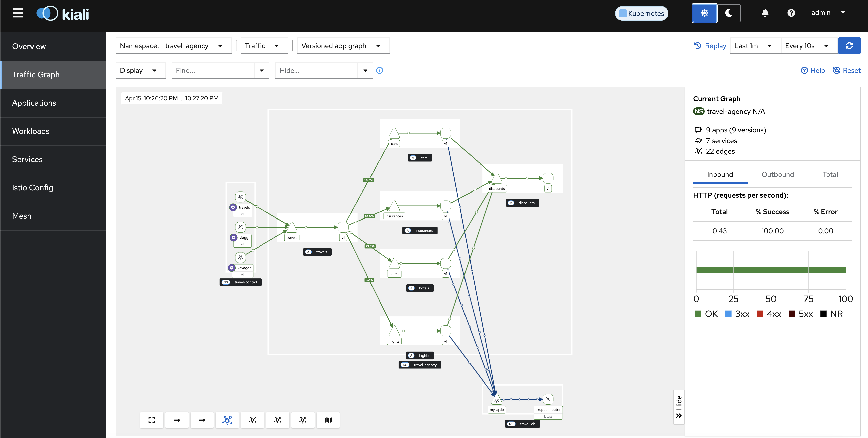This screenshot has width=868, height=438.
Task: Go to Overview in the sidebar
Action: (x=53, y=47)
